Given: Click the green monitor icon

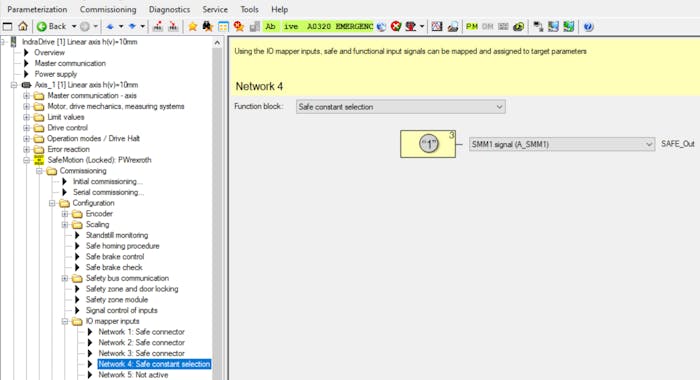Looking at the screenshot, I should pos(569,26).
